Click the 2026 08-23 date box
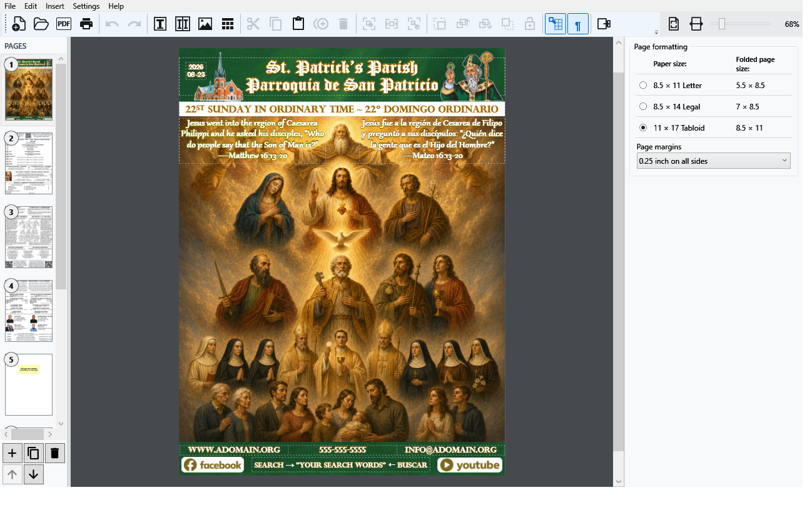 click(x=196, y=71)
